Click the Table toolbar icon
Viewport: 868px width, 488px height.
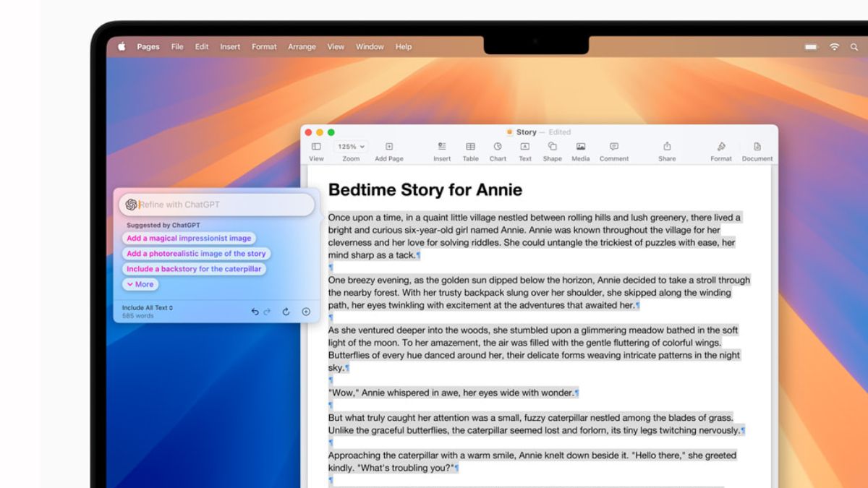point(470,147)
